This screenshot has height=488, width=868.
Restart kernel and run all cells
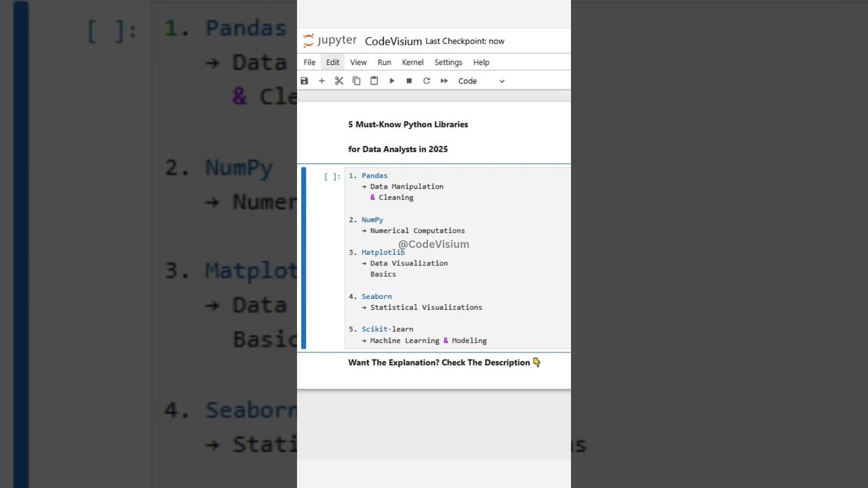pyautogui.click(x=444, y=81)
